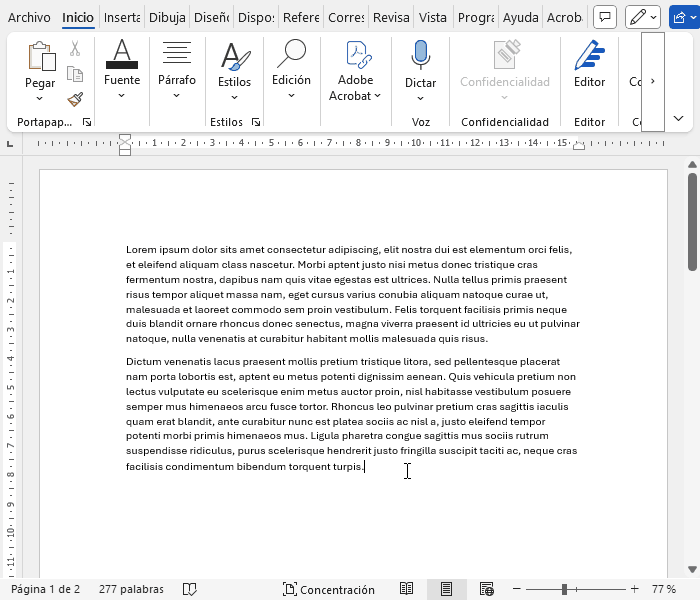This screenshot has height=600, width=700.
Task: Expand the Párrafo dropdown
Action: coord(177,96)
